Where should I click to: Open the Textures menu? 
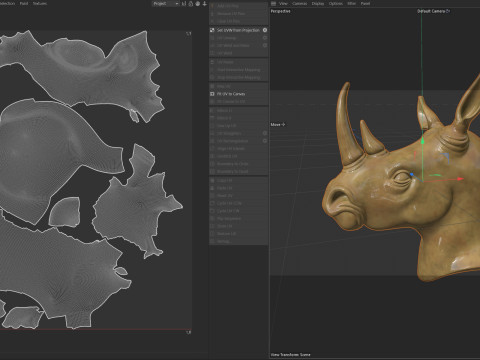point(40,3)
